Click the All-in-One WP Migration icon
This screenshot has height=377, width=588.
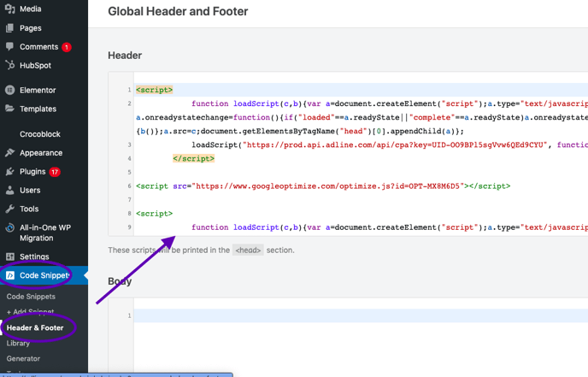[x=10, y=227]
